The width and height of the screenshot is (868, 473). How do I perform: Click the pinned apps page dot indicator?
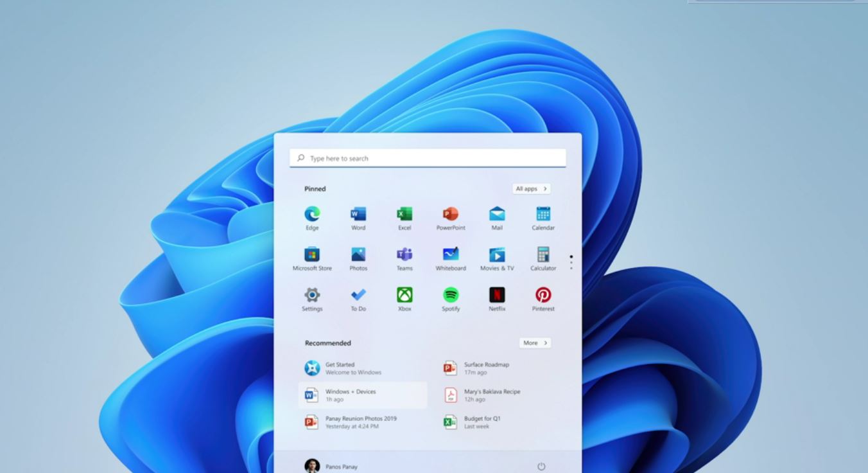(x=571, y=256)
